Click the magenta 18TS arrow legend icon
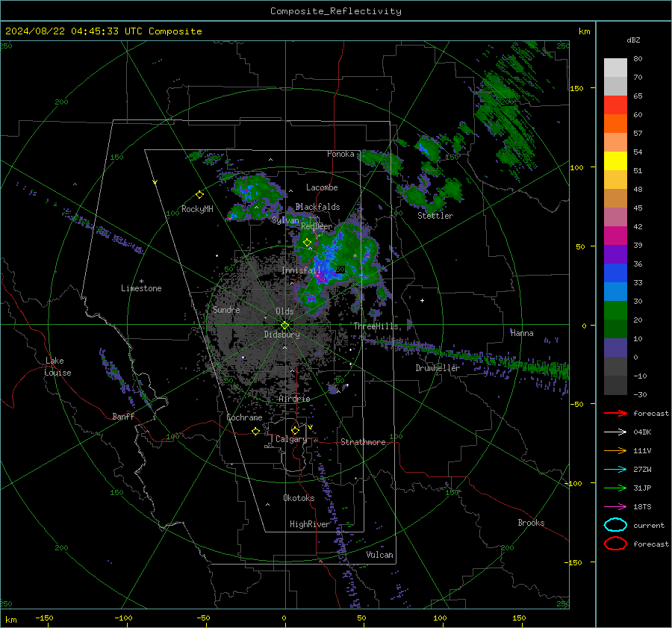The height and width of the screenshot is (628, 672). pos(615,507)
